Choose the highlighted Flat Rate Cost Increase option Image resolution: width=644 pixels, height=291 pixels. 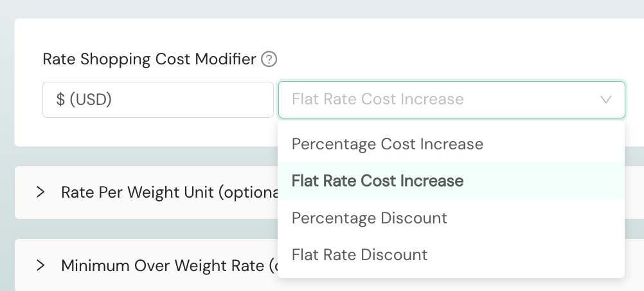coord(377,181)
